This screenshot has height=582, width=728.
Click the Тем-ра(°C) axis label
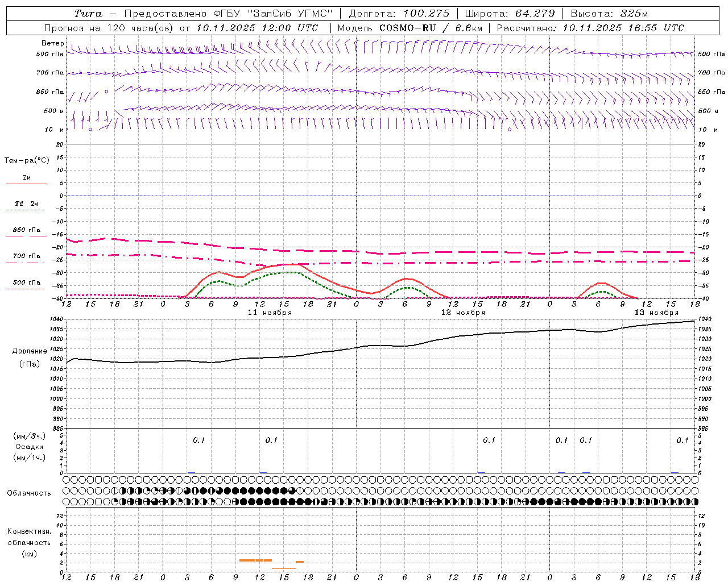[x=27, y=161]
